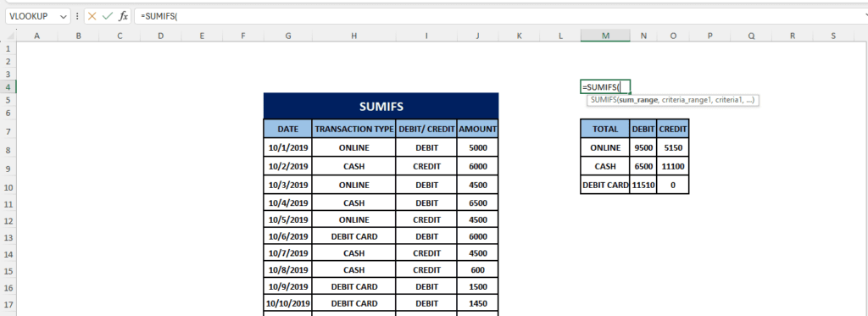Select row 10 header

[x=8, y=187]
